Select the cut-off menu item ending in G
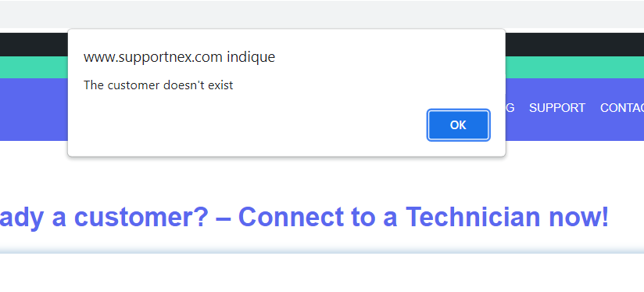 pyautogui.click(x=510, y=108)
